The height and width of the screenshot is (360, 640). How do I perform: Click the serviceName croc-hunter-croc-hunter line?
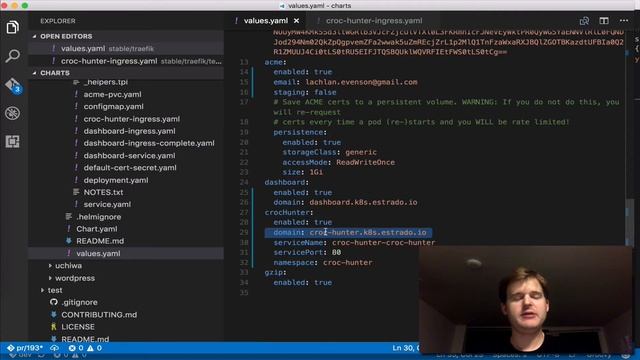(x=354, y=242)
